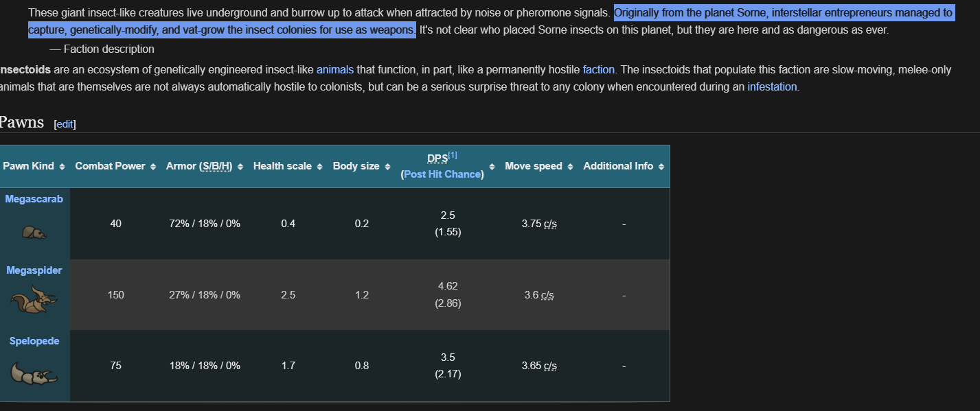Image resolution: width=980 pixels, height=411 pixels.
Task: Sort table by Armor column arrows
Action: tap(241, 167)
